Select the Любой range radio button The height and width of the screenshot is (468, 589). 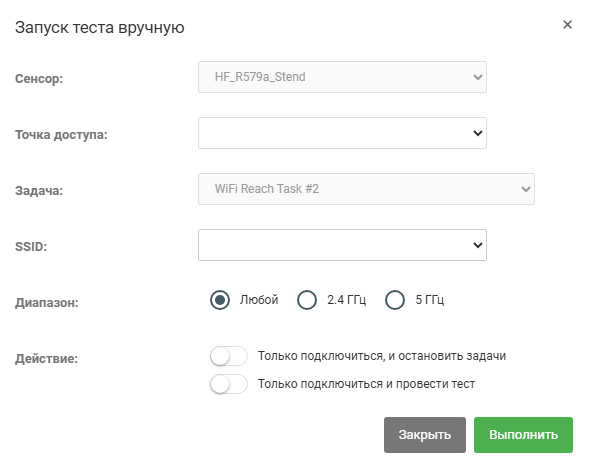(220, 300)
